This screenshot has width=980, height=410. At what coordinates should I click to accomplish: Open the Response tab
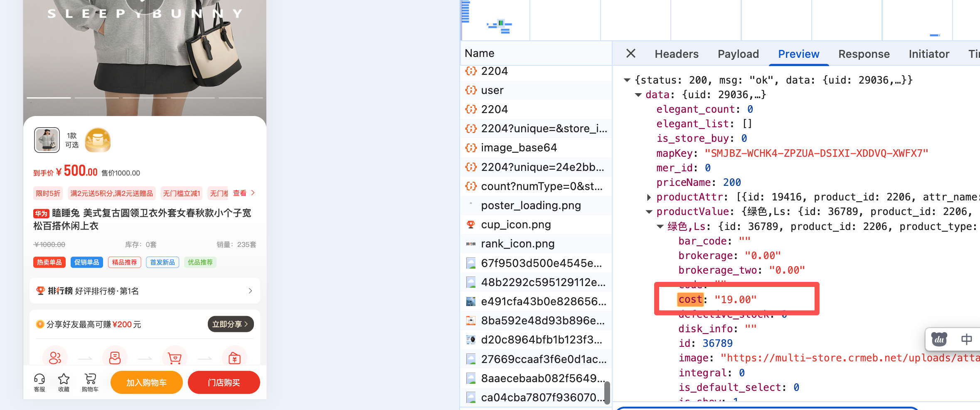[864, 54]
